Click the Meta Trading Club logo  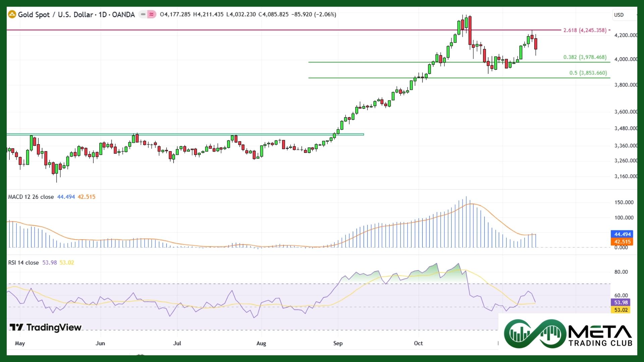coord(568,334)
